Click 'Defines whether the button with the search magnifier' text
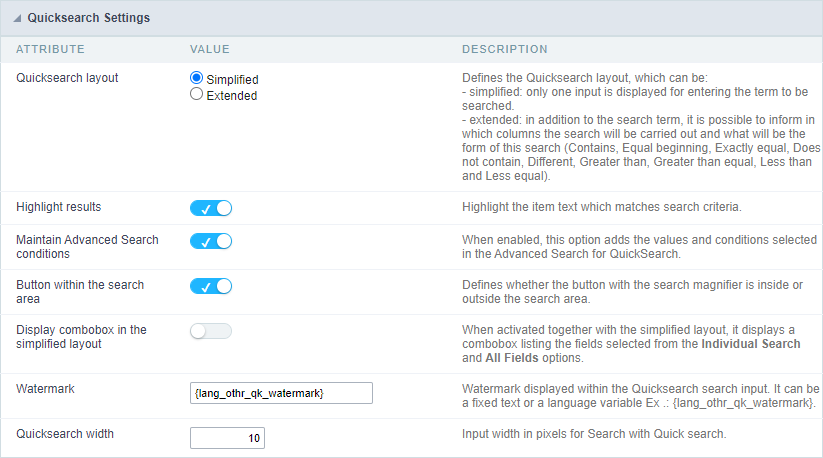This screenshot has height=458, width=823. (x=632, y=292)
